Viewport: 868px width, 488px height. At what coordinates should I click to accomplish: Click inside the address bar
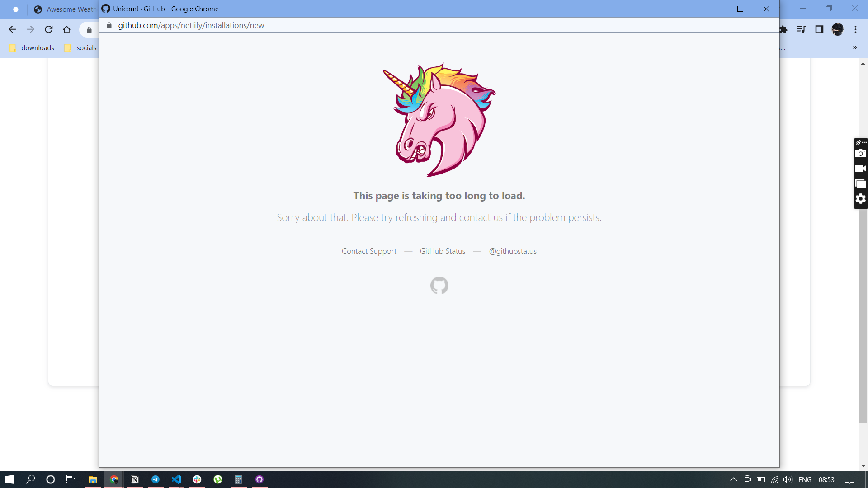coord(316,25)
